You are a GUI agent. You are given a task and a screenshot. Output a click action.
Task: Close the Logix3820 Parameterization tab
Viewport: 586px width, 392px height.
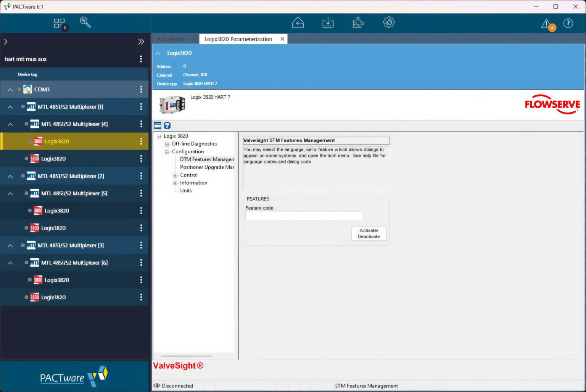click(282, 39)
